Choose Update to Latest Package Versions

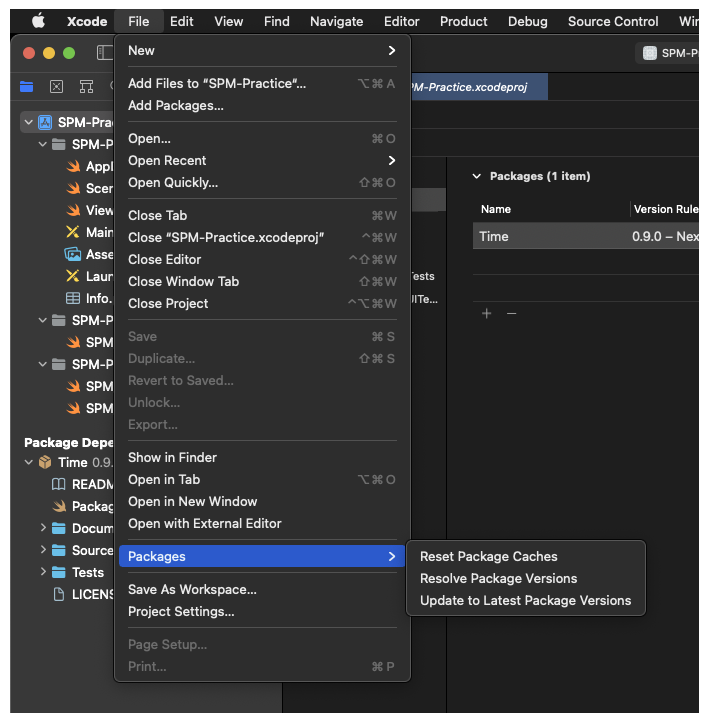point(526,600)
